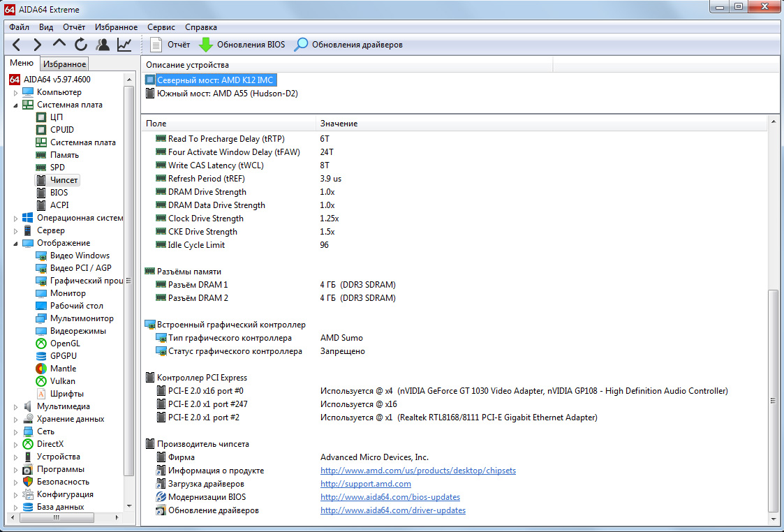Open the Отчёт menu in menu bar
The image size is (784, 532).
click(x=74, y=27)
